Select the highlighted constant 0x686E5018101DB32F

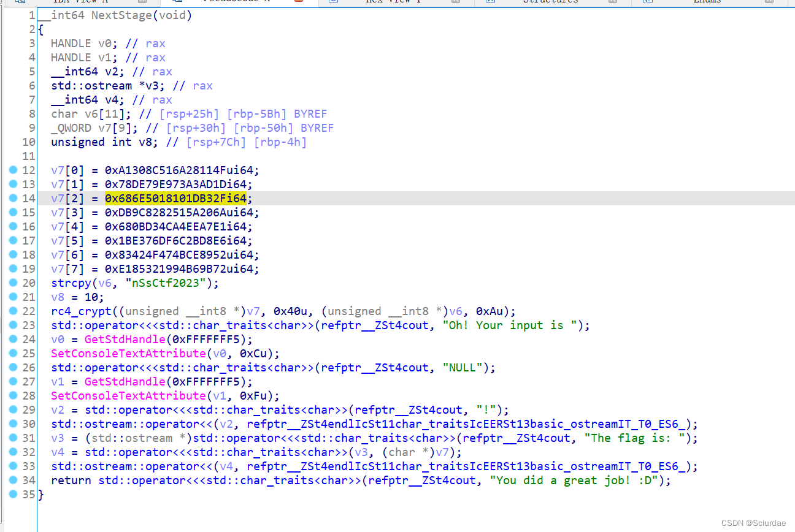pos(175,198)
